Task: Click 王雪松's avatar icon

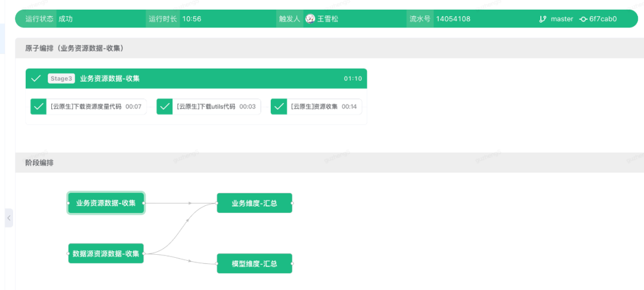Action: [x=311, y=18]
